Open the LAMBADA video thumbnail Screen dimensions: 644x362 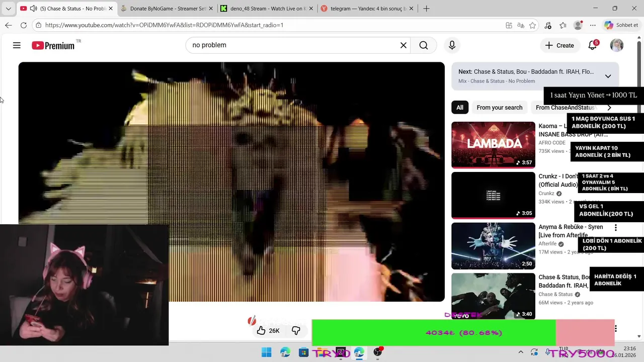coord(493,145)
